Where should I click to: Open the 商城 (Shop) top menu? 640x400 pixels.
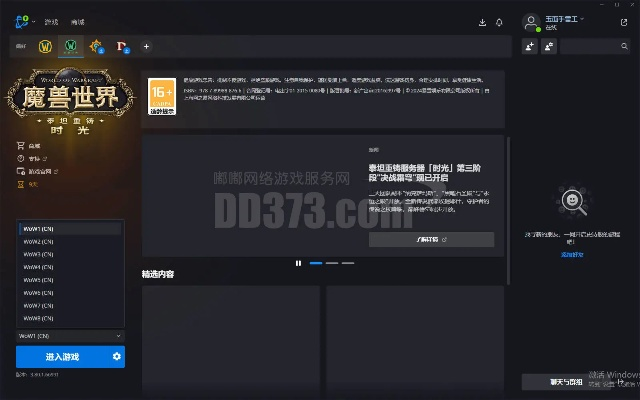78,22
